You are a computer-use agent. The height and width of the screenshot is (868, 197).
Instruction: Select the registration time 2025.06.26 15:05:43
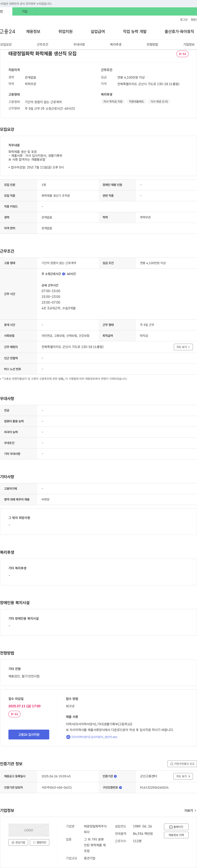(x=56, y=776)
